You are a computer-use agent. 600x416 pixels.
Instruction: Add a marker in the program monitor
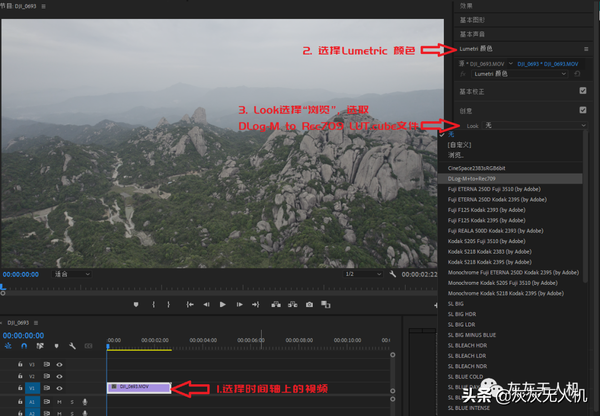click(136, 304)
